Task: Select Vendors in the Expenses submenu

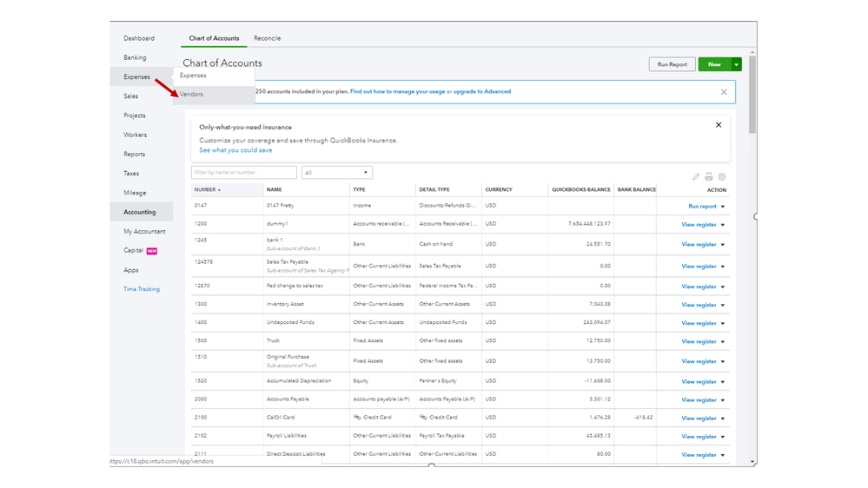Action: click(x=192, y=95)
